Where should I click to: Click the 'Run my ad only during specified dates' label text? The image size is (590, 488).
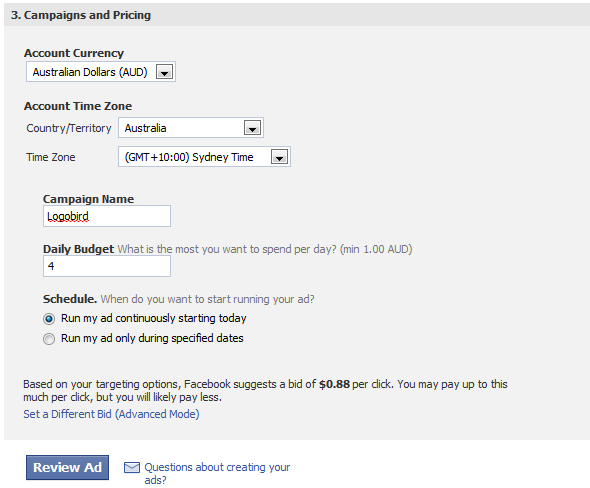point(152,338)
